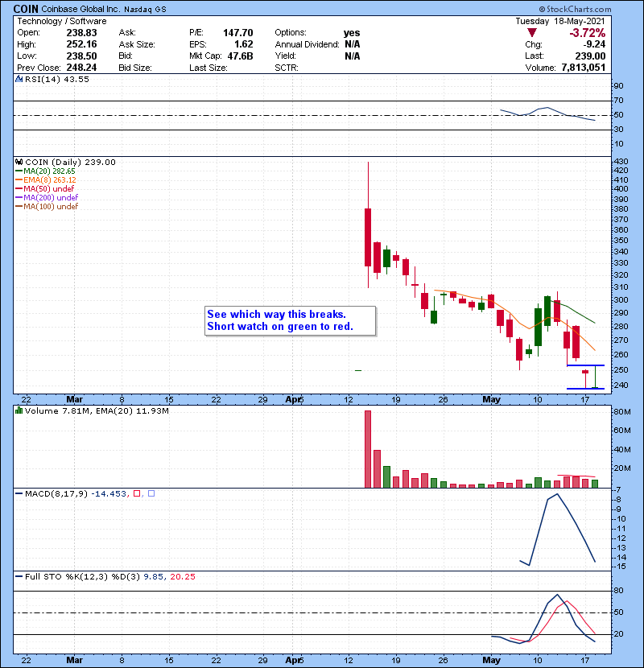Click the stochastic %K value 9.85
644x668 pixels.
(x=154, y=577)
